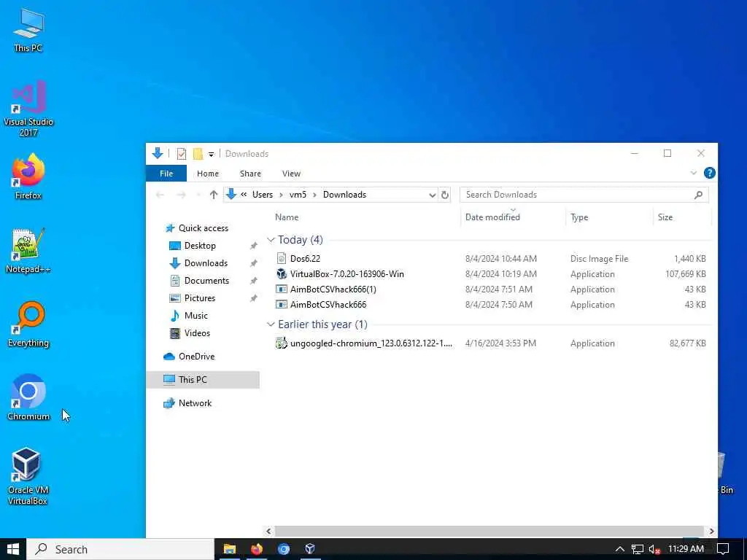Open the address bar history dropdown
The height and width of the screenshot is (560, 747).
coord(432,195)
